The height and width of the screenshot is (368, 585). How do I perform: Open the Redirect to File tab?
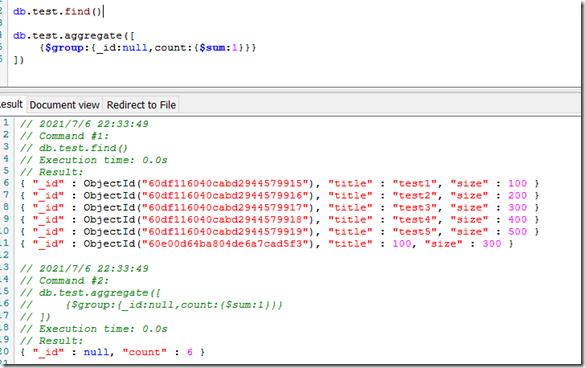(141, 105)
